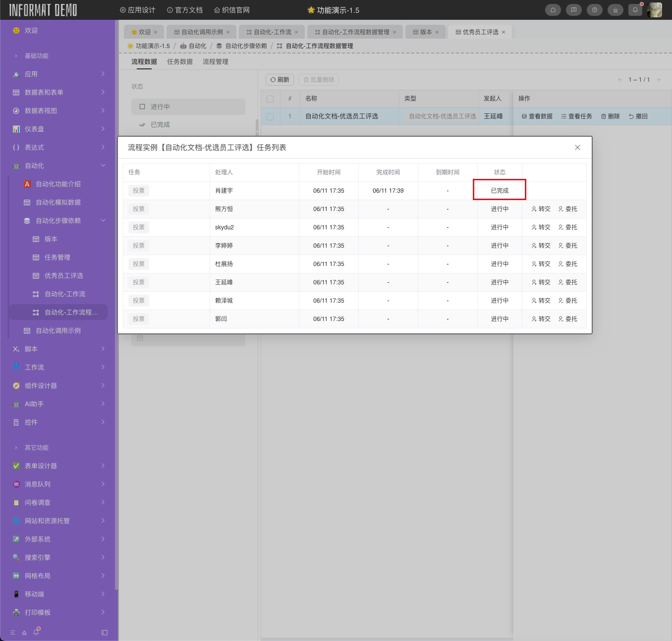This screenshot has width=672, height=641.
Task: Expand the 工作流 sidebar menu
Action: [58, 368]
